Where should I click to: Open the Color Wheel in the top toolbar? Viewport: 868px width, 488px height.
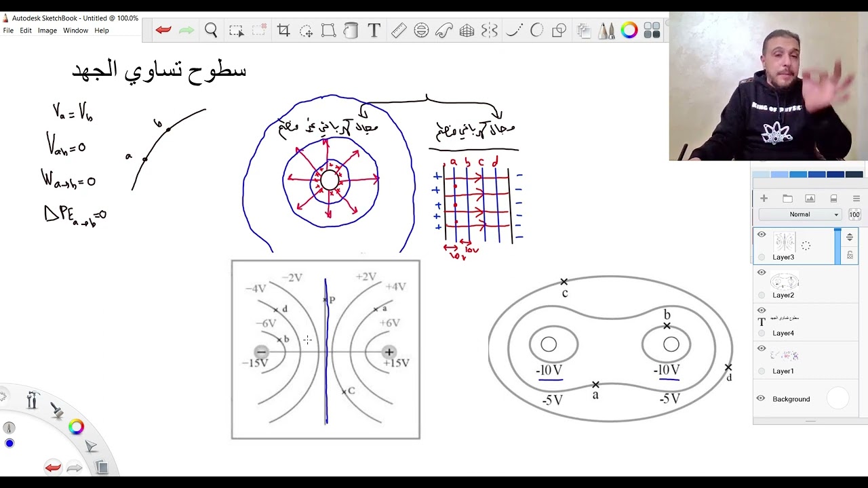coord(629,30)
